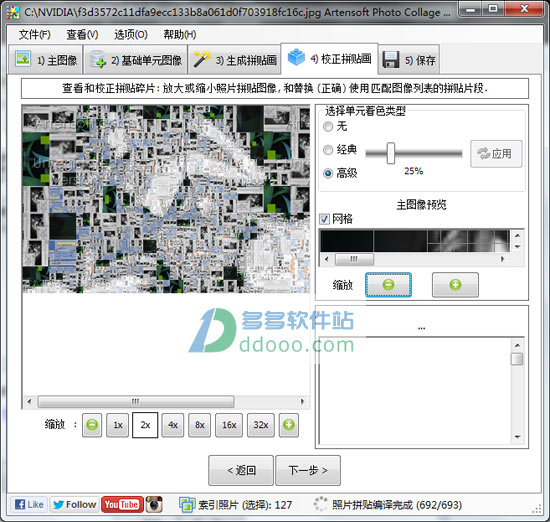Click the Facebook Like button
550x522 pixels.
coord(29,505)
